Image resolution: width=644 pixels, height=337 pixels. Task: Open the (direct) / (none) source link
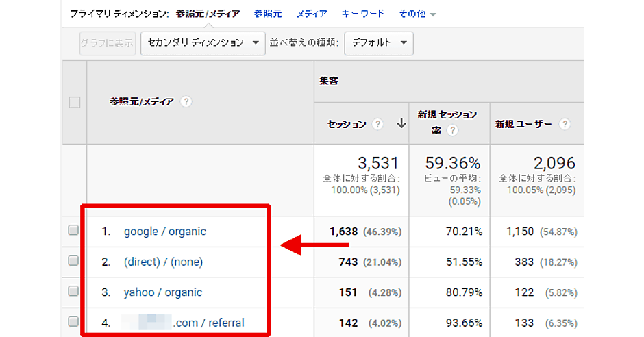pos(163,262)
